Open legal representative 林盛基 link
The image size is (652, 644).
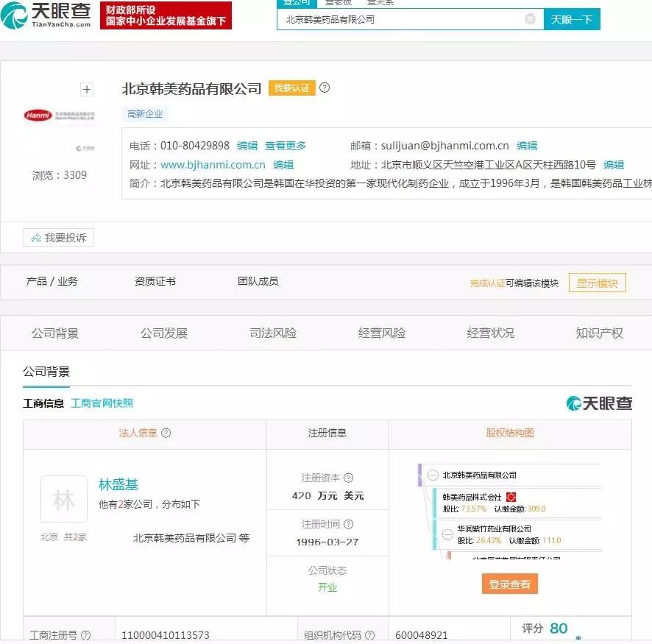point(118,485)
